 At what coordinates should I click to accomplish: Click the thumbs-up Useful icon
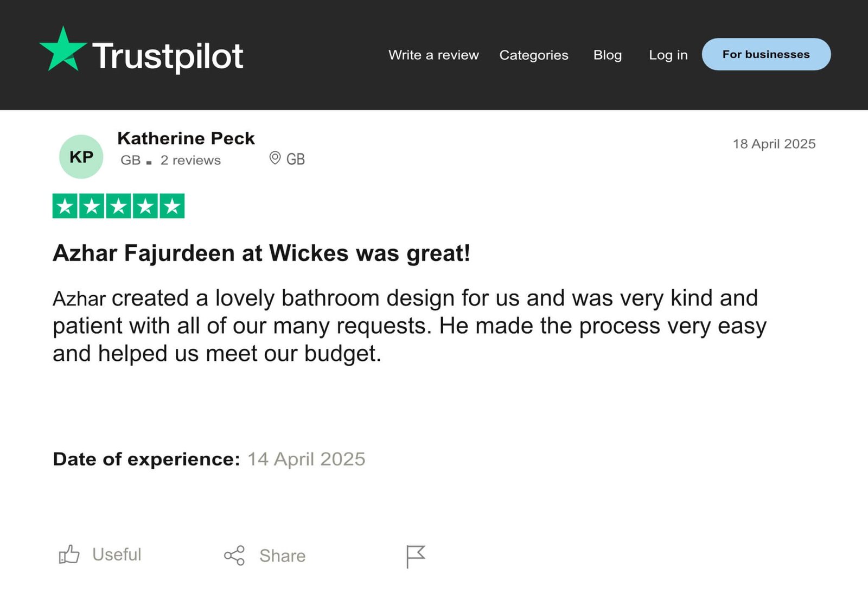click(x=69, y=554)
